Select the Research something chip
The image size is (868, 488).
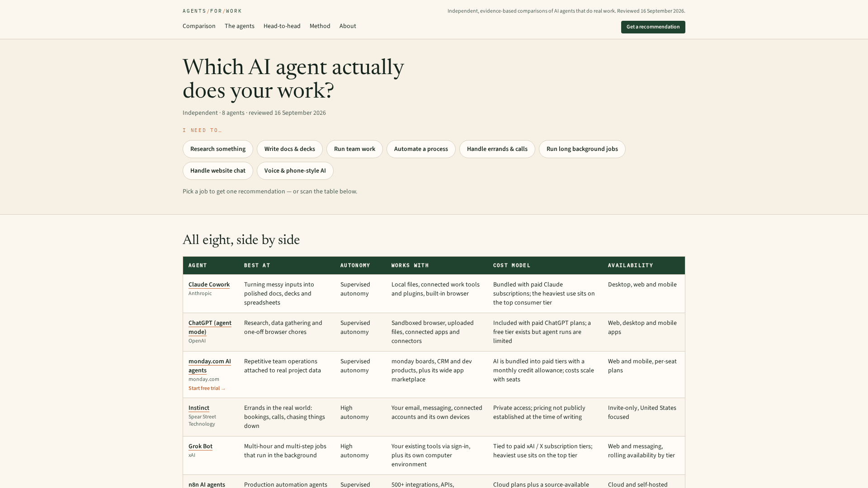coord(218,149)
